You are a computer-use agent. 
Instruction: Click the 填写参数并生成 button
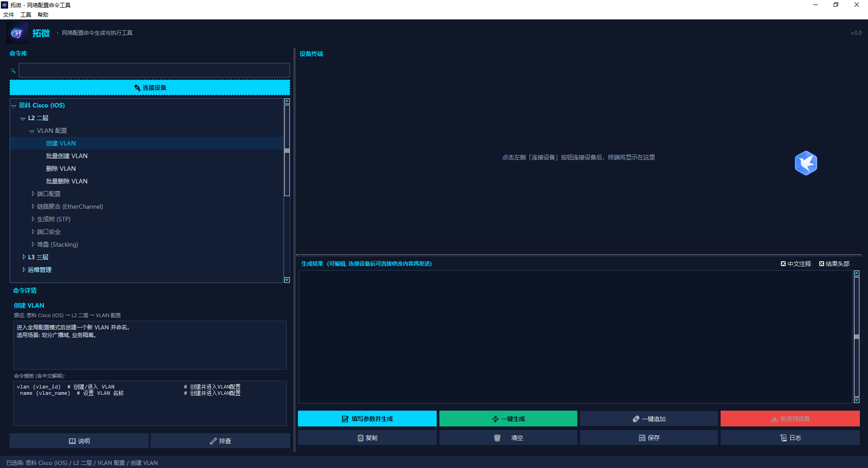[367, 419]
